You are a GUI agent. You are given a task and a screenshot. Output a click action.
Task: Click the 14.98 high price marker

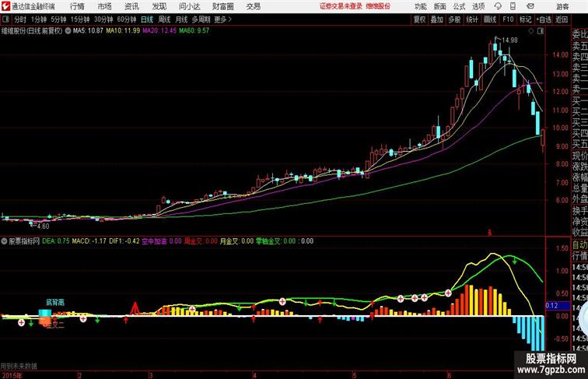[509, 40]
